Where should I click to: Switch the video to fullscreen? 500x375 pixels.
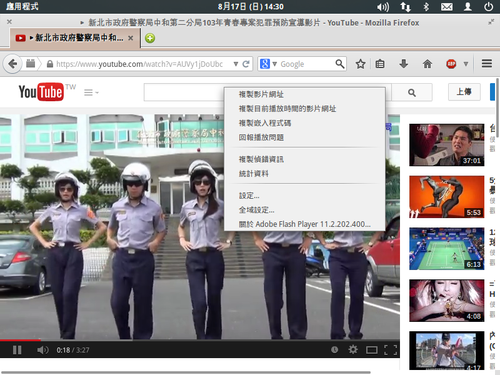(390, 350)
